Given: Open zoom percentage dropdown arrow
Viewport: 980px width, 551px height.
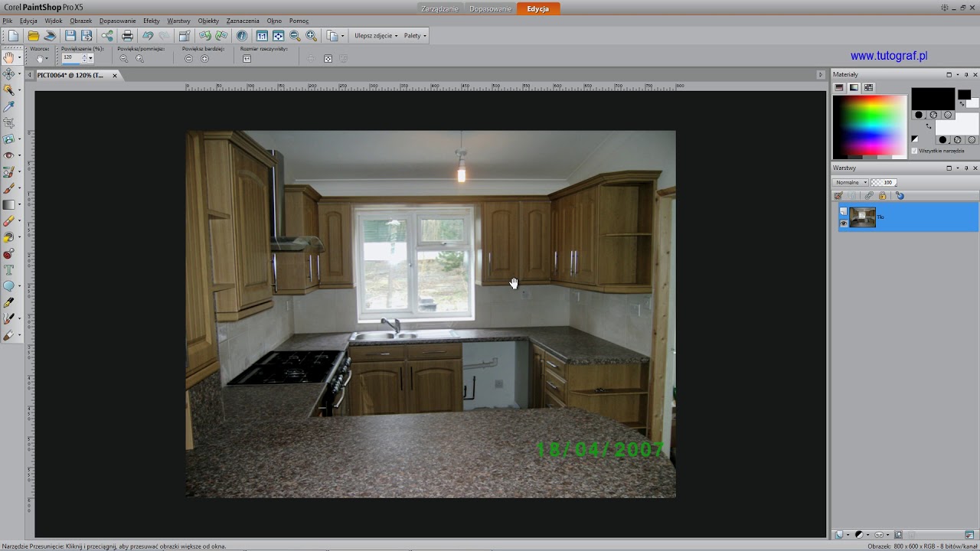Looking at the screenshot, I should [90, 58].
